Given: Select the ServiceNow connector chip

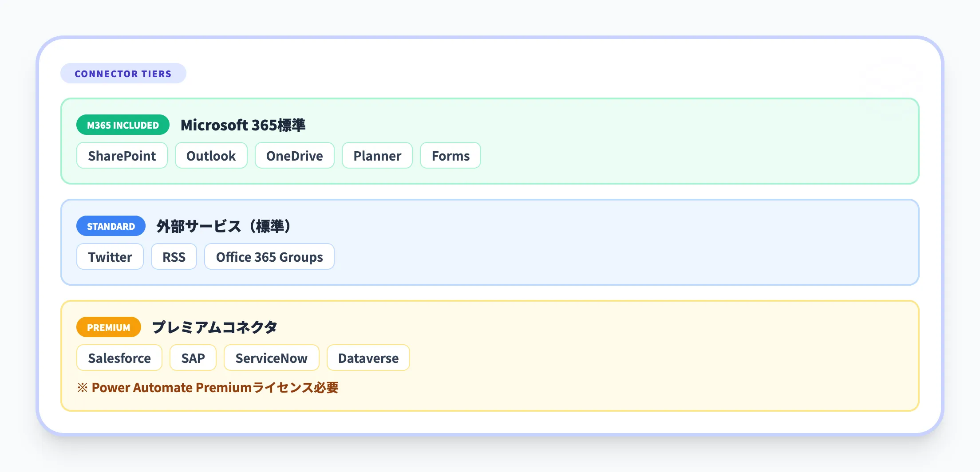Looking at the screenshot, I should [x=271, y=358].
